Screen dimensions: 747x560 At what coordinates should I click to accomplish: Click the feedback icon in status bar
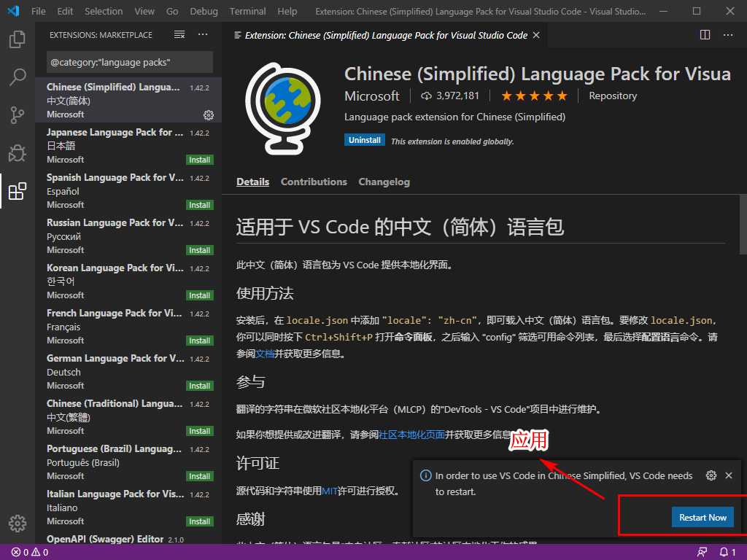(702, 552)
